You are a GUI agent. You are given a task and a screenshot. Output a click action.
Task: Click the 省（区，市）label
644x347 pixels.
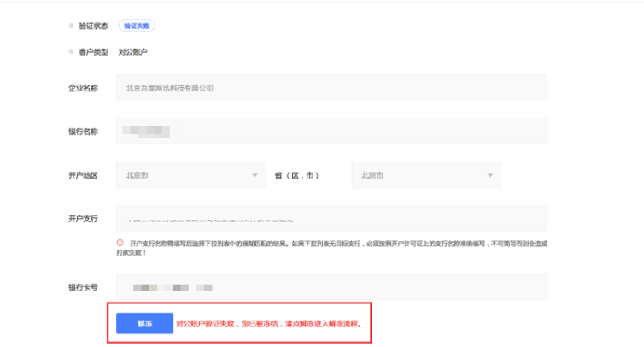click(296, 175)
